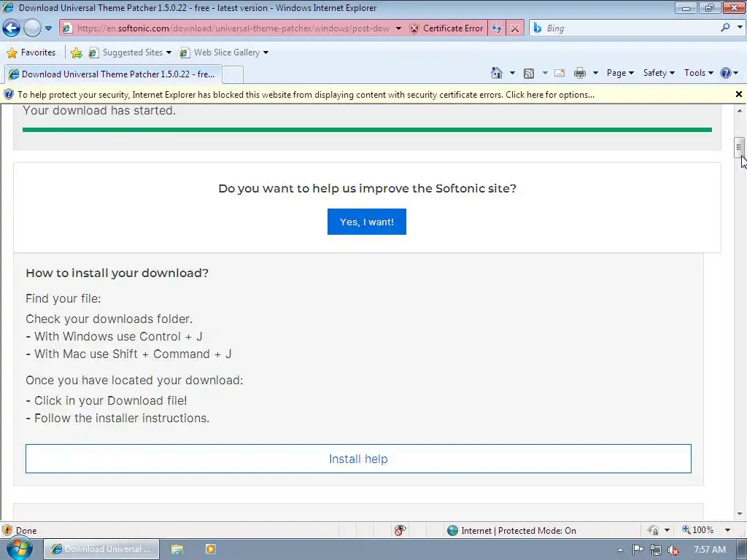Click the Home icon in command bar
This screenshot has width=747, height=560.
(496, 73)
